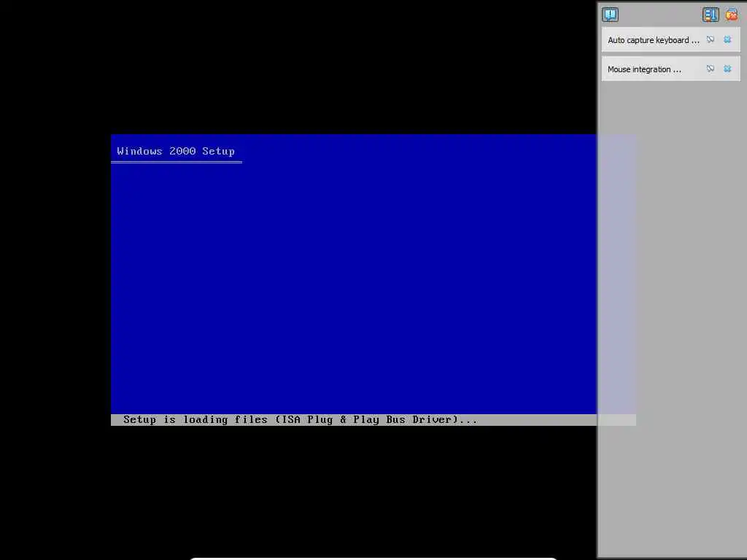Dismiss the Mouse integration notification

[727, 69]
